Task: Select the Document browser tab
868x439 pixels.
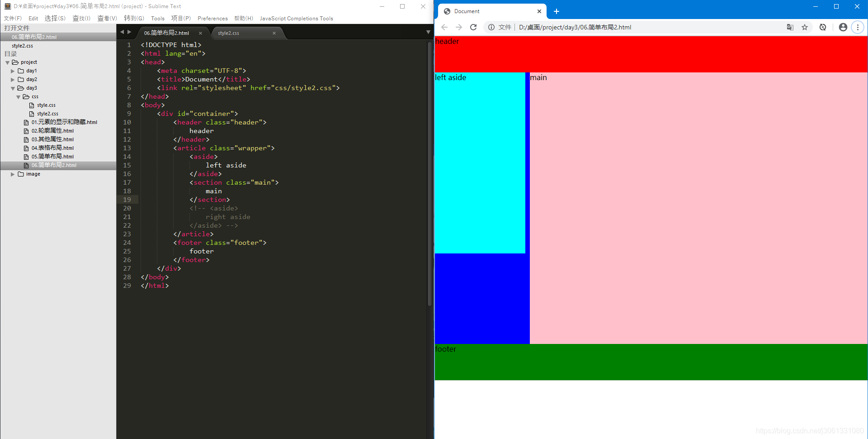Action: coord(492,11)
